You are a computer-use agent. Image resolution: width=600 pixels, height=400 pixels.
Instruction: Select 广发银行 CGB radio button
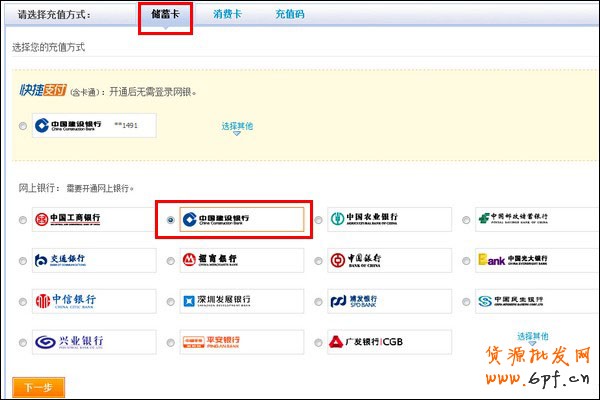tap(318, 343)
